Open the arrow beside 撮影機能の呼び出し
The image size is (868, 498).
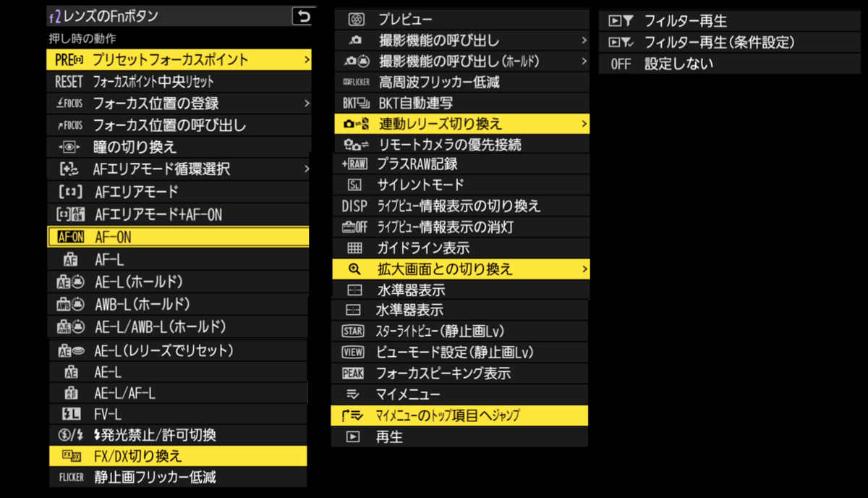[x=584, y=41]
